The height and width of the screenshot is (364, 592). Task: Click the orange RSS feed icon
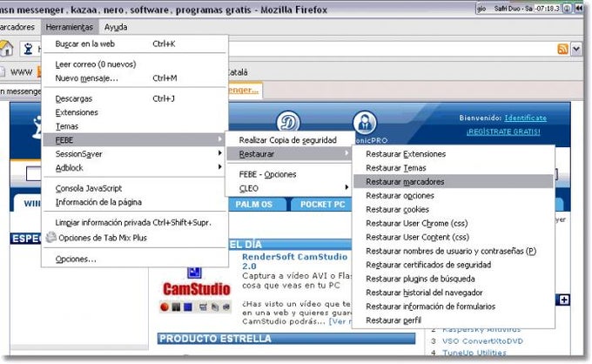562,49
